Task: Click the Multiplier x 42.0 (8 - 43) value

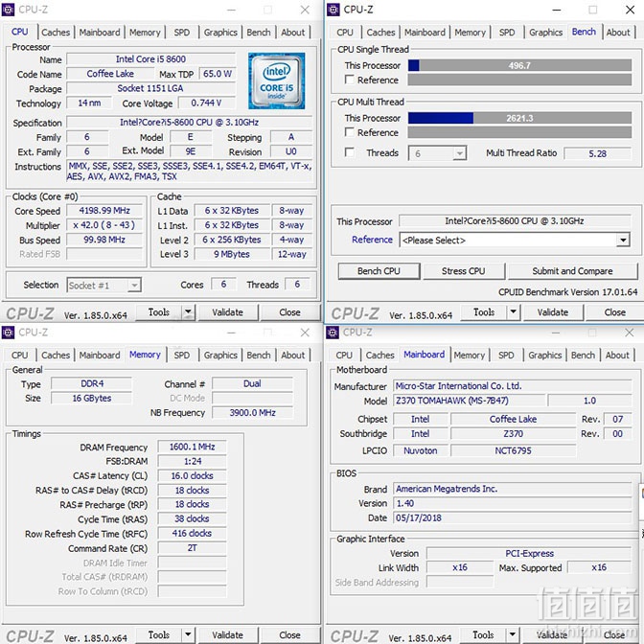Action: [x=104, y=225]
